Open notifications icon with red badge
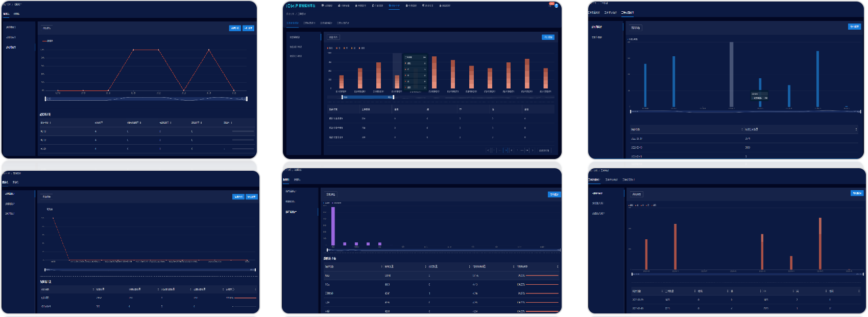This screenshot has height=317, width=868. pos(551,5)
